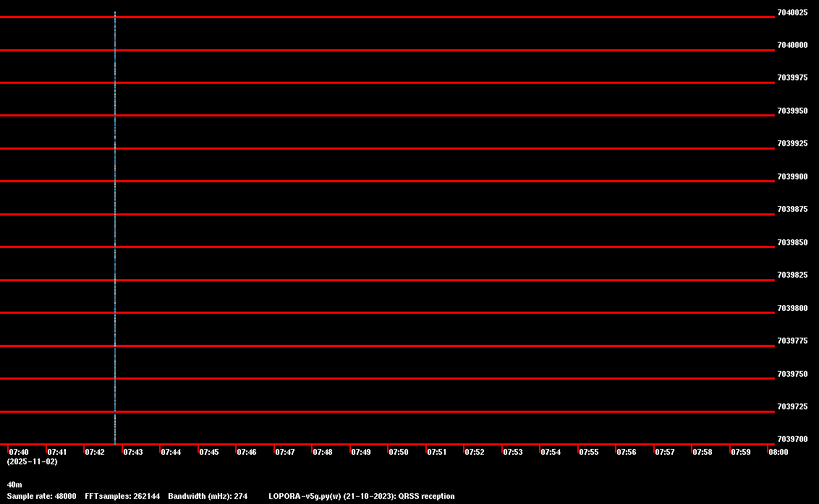Image resolution: width=819 pixels, height=504 pixels.
Task: Click the LOPORA-v5g.py(w) QRSS reception text
Action: [x=362, y=497]
